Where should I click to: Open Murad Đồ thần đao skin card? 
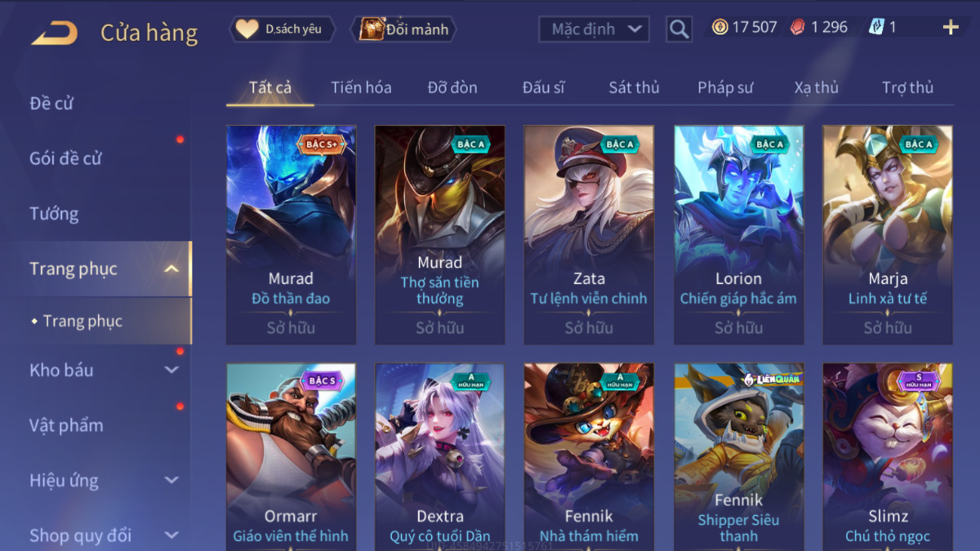coord(291,234)
